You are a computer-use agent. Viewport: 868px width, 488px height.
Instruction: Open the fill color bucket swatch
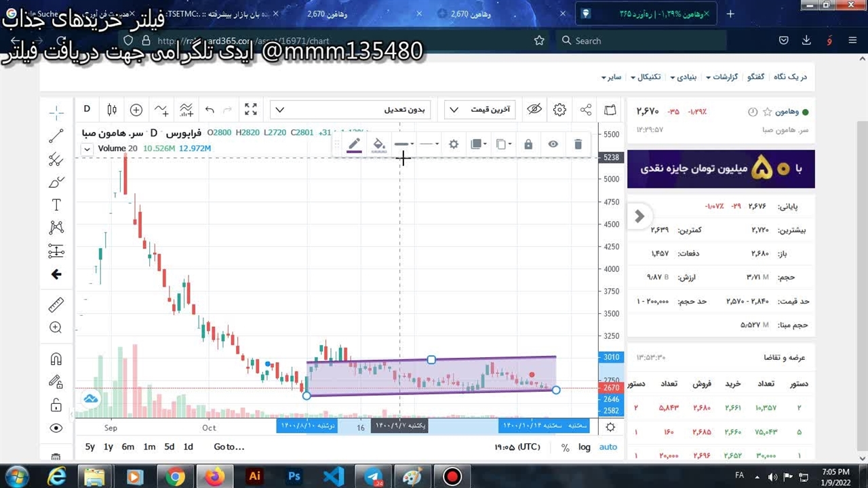click(x=379, y=144)
